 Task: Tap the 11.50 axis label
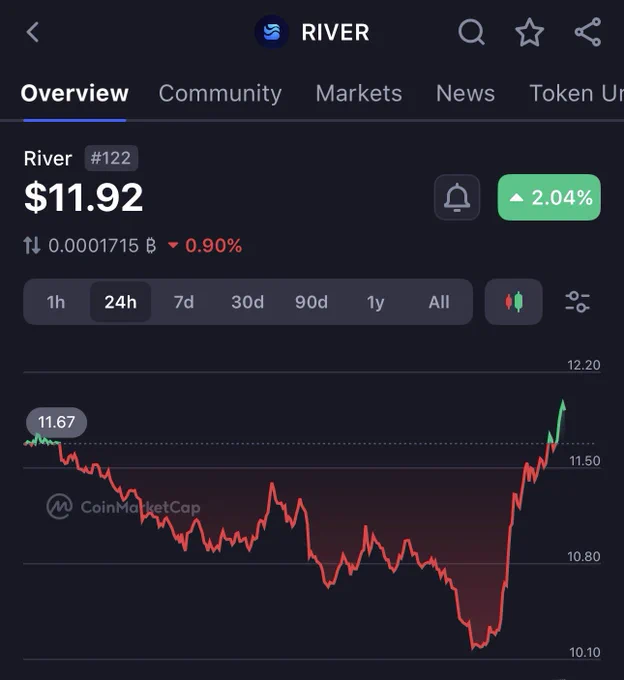pos(585,461)
